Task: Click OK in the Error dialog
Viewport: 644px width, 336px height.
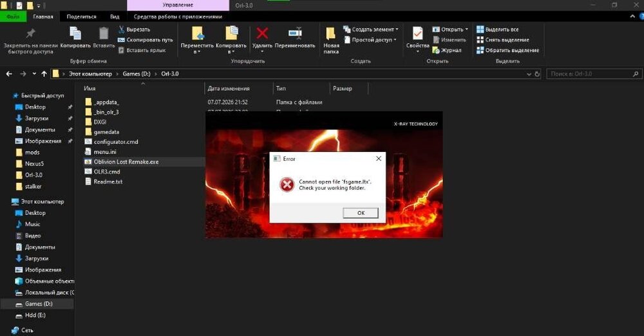Action: 361,213
